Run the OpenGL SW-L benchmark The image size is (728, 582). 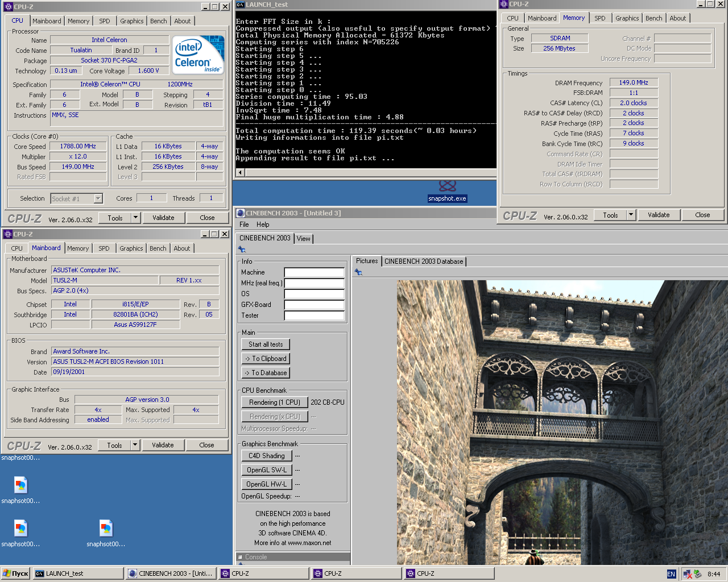click(x=267, y=470)
